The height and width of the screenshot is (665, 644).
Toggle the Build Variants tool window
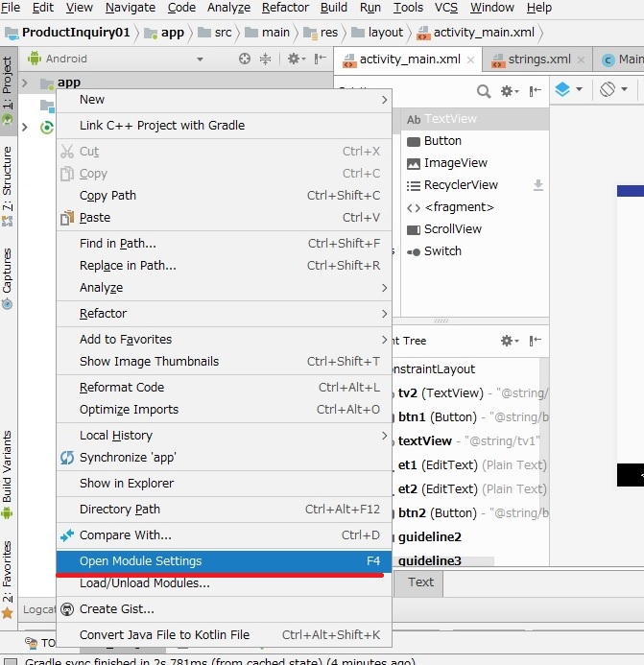click(x=8, y=474)
